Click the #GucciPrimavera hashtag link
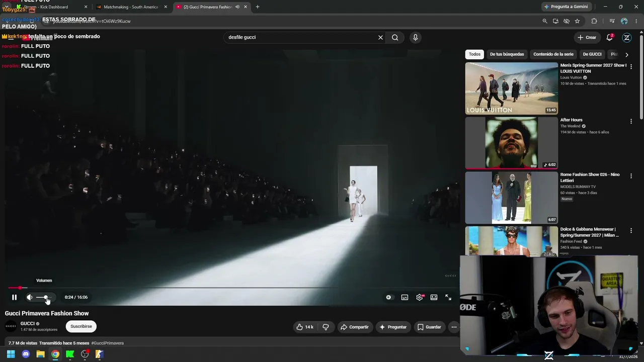Image resolution: width=644 pixels, height=362 pixels. pyautogui.click(x=107, y=343)
